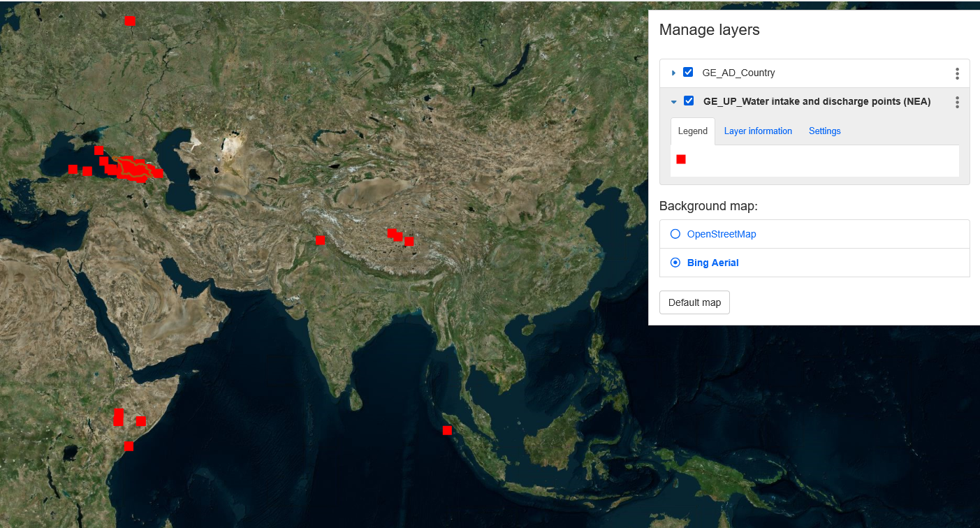Click the red legend symbol swatch
This screenshot has width=980, height=528.
tap(681, 159)
